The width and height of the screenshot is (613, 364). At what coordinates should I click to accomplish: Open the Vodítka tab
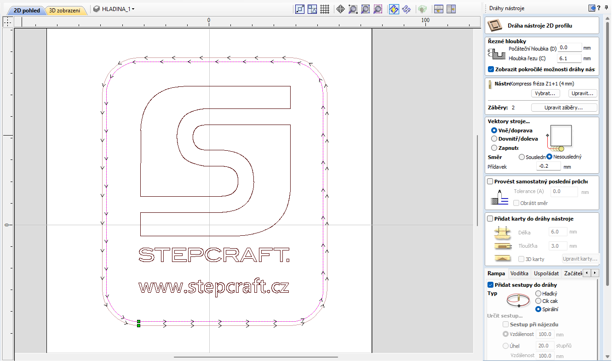[x=519, y=273]
